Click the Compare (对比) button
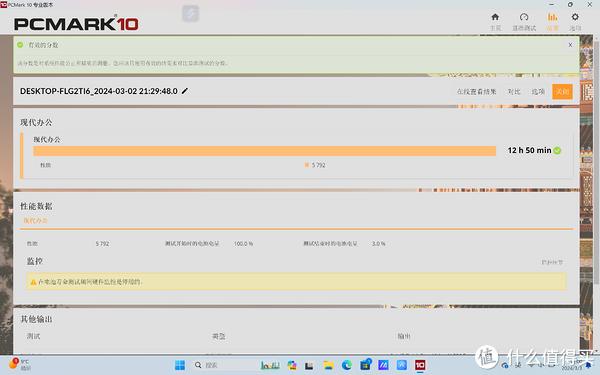This screenshot has height=375, width=600. tap(514, 91)
